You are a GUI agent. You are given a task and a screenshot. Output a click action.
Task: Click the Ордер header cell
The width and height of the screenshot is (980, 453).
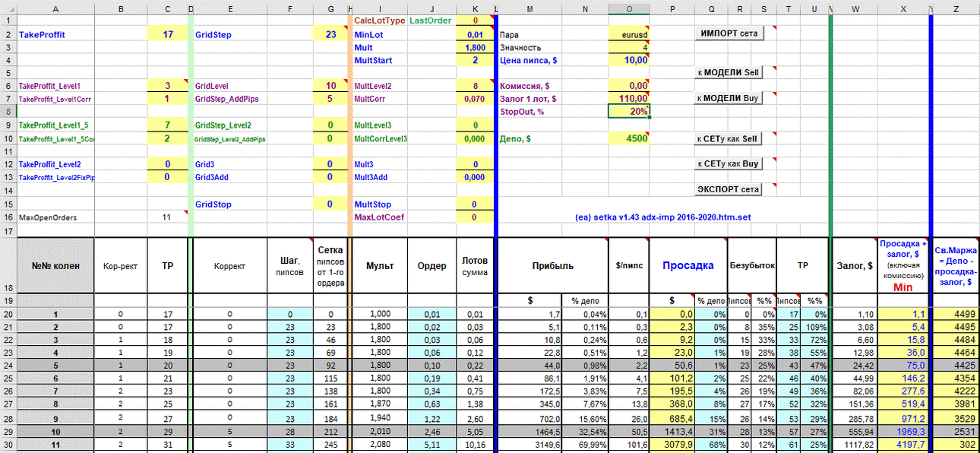tap(432, 266)
